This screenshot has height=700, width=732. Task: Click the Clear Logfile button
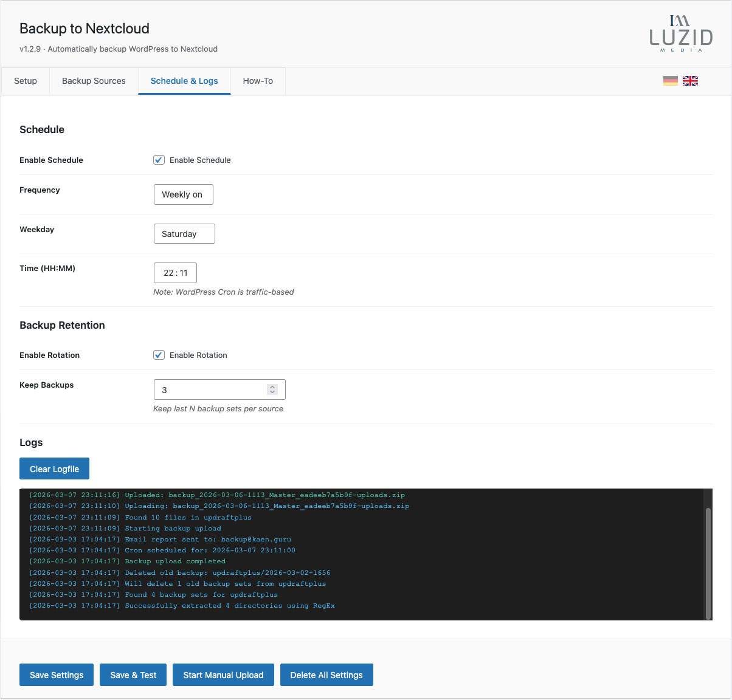click(x=54, y=468)
